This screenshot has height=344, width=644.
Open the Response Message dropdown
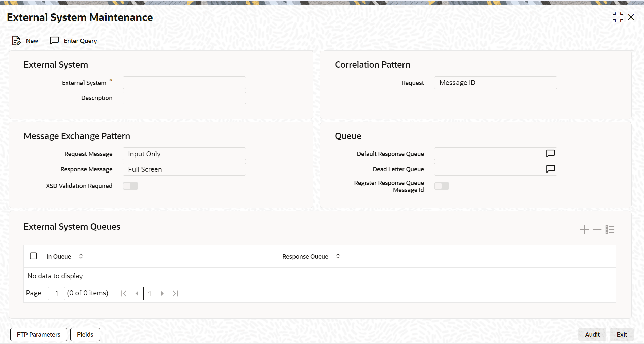click(184, 169)
